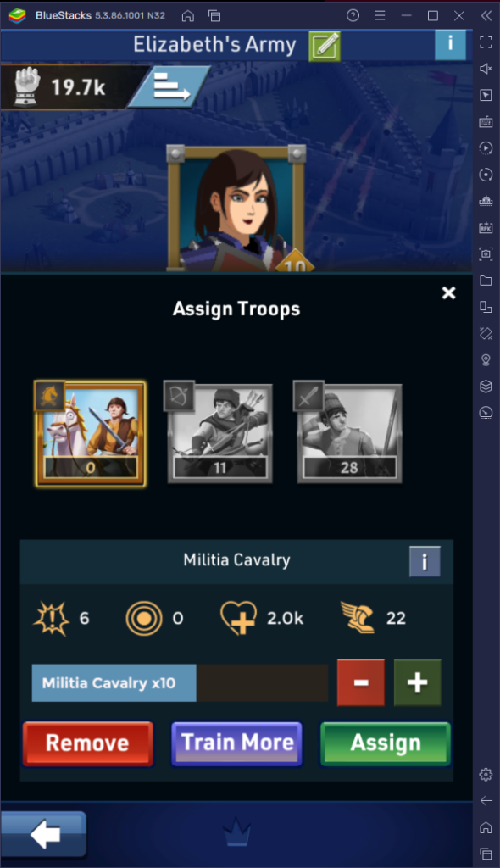The image size is (500, 868).
Task: Select the spearman troop card showing 28
Action: tap(348, 432)
